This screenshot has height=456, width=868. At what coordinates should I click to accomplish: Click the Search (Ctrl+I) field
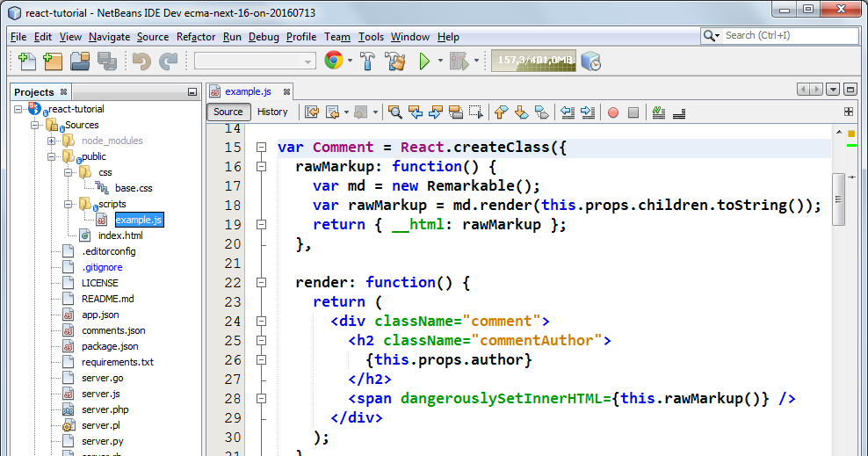coord(779,35)
